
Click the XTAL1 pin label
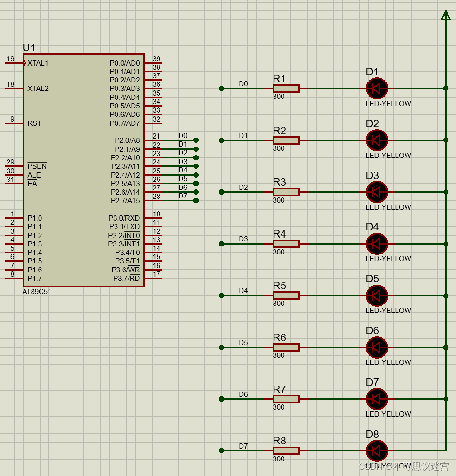[38, 63]
